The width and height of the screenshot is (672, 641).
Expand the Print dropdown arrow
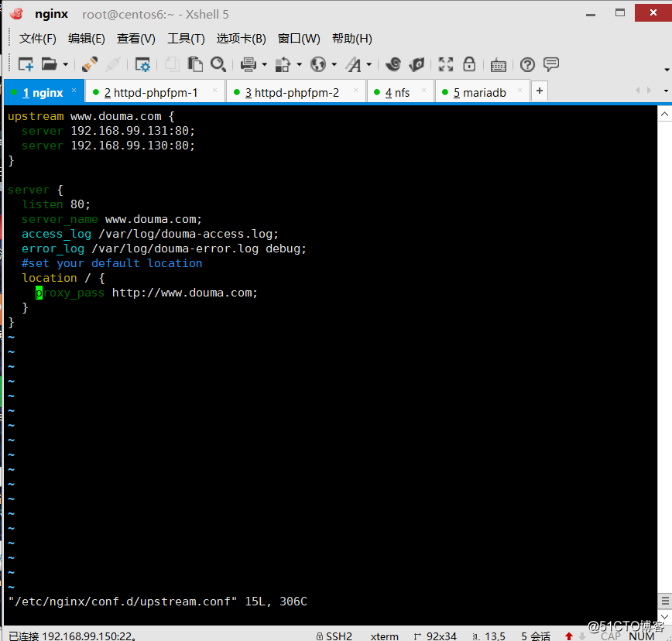coord(265,65)
